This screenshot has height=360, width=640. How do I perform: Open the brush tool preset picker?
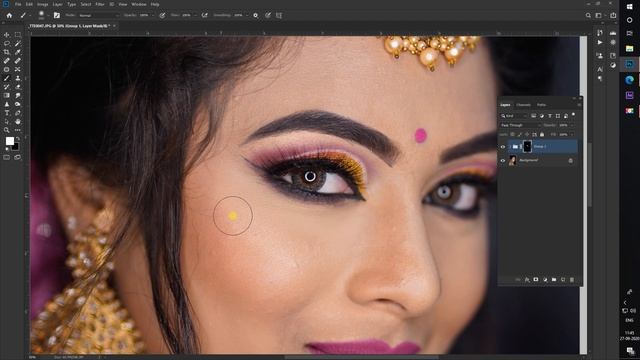[24, 16]
